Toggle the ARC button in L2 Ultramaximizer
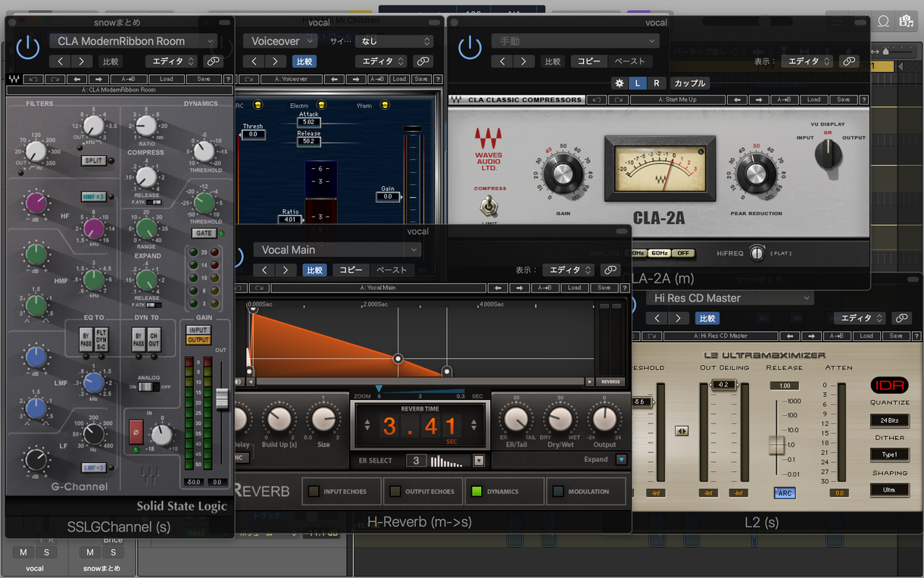This screenshot has height=578, width=924. tap(785, 493)
